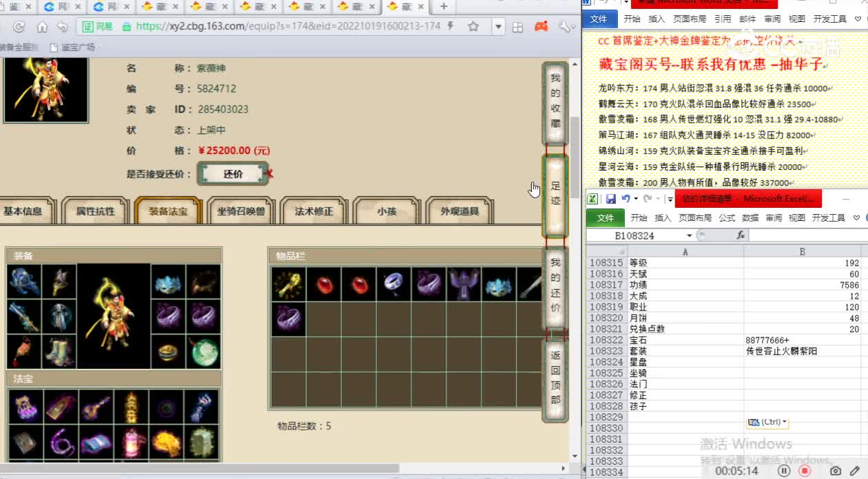Select the purple bracelet in inventory second row
Image resolution: width=868 pixels, height=479 pixels.
pos(288,319)
